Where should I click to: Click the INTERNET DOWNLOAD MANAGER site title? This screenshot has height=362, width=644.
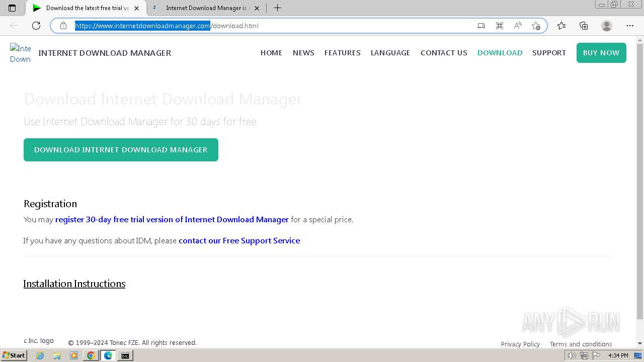click(105, 53)
